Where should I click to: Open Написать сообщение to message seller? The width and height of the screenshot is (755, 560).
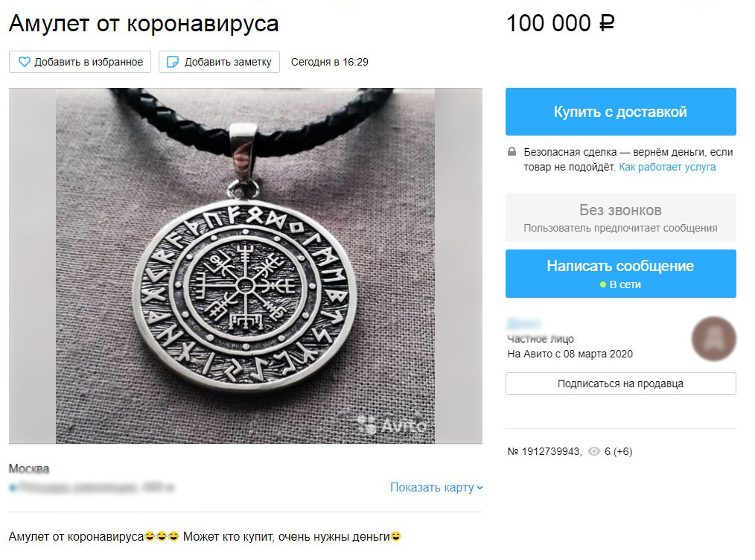(621, 273)
